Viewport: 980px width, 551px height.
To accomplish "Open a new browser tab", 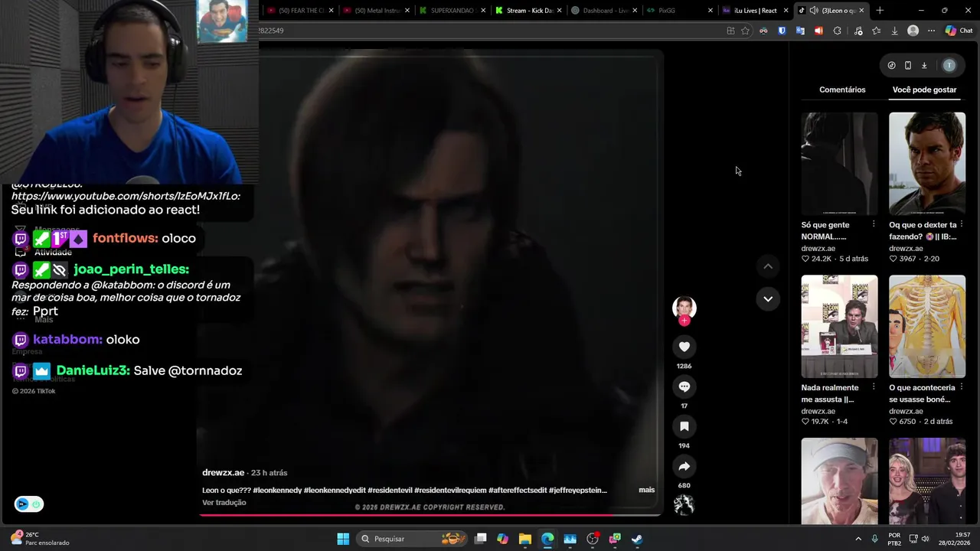I will point(880,11).
